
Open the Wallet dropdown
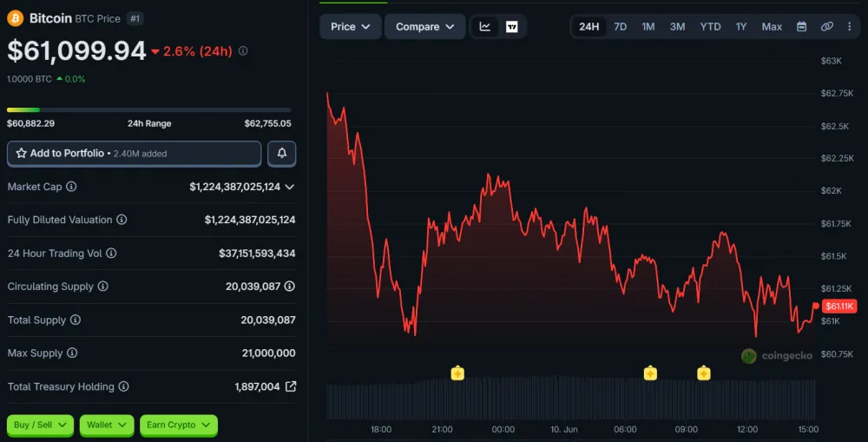(106, 425)
